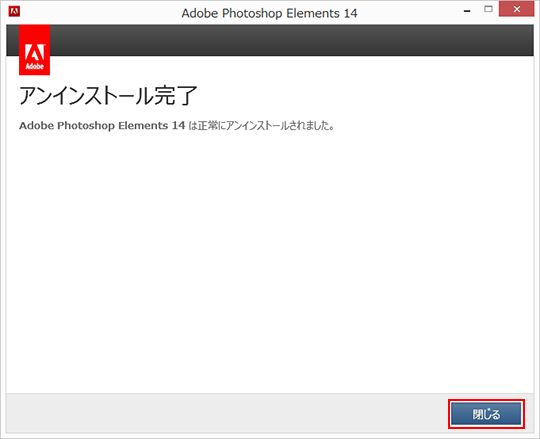Click the white A symbol in Adobe logo
This screenshot has height=439, width=540.
[x=34, y=52]
